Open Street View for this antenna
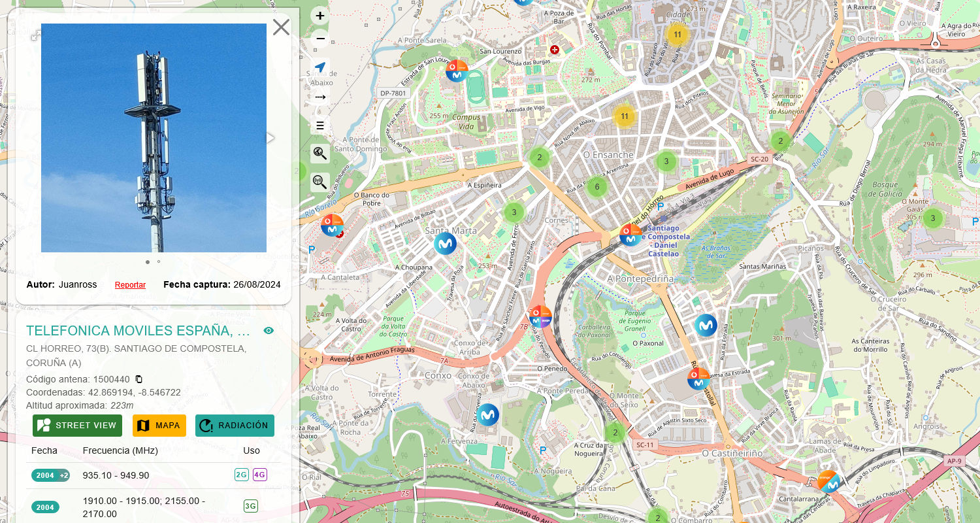 pos(77,426)
